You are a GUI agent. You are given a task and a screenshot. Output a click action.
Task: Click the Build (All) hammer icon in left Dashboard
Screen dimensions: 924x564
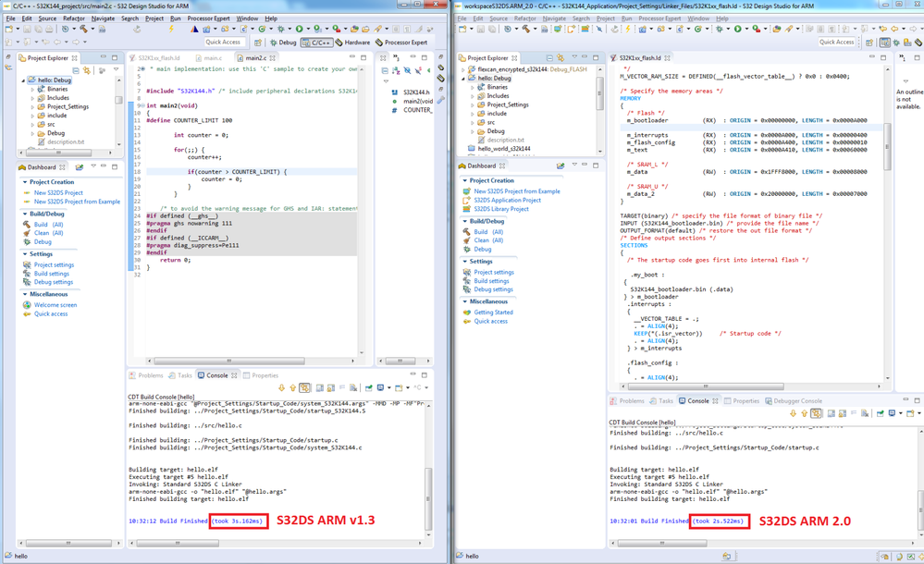tap(27, 224)
